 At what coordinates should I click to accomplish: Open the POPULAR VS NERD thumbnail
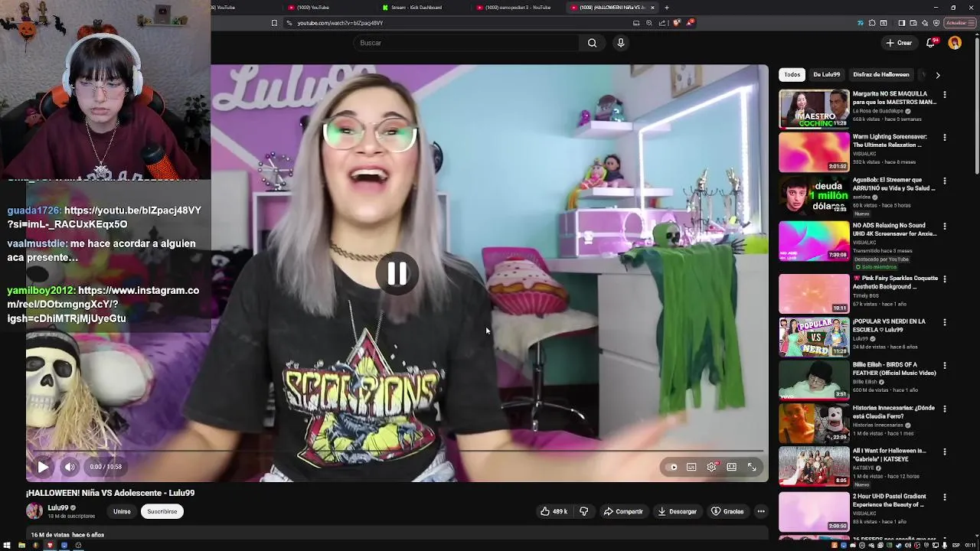[814, 337]
